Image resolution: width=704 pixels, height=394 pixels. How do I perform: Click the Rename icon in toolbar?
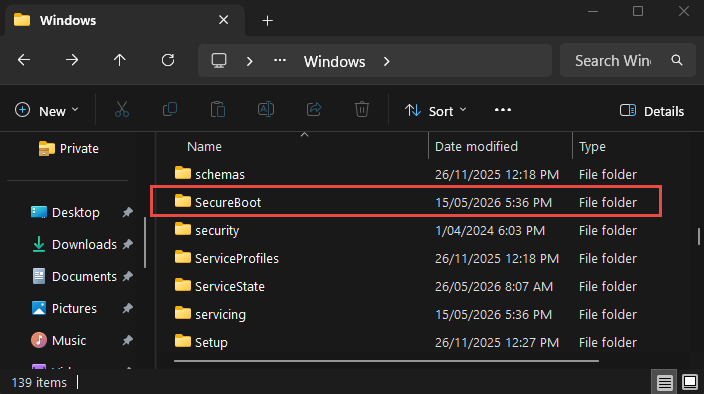tap(266, 109)
